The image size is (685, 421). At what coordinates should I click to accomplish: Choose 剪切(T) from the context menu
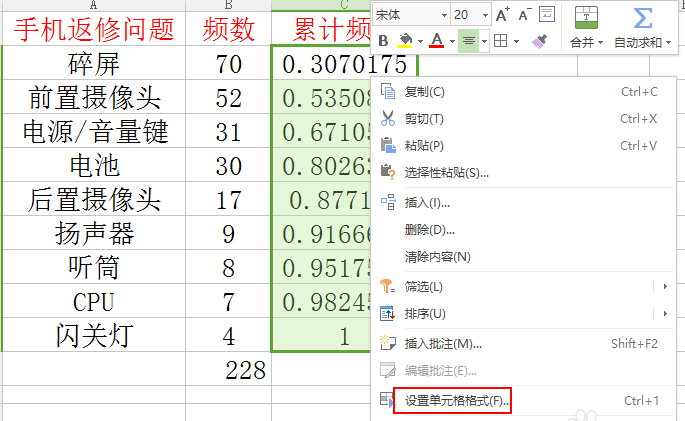point(523,118)
